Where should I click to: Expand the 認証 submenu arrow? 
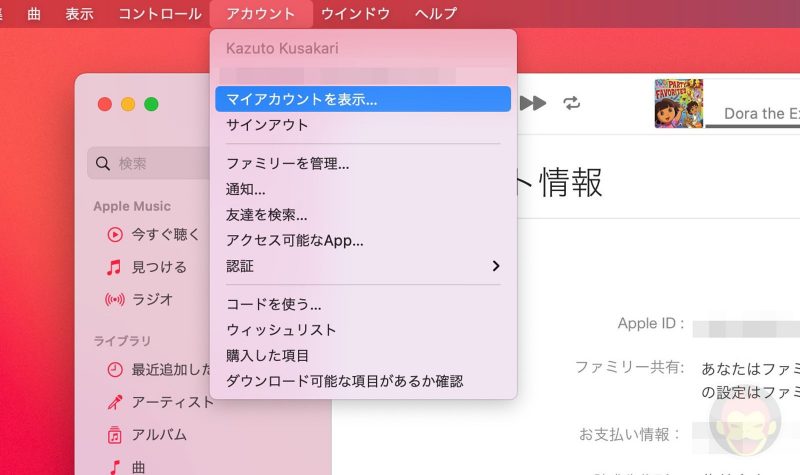click(496, 266)
